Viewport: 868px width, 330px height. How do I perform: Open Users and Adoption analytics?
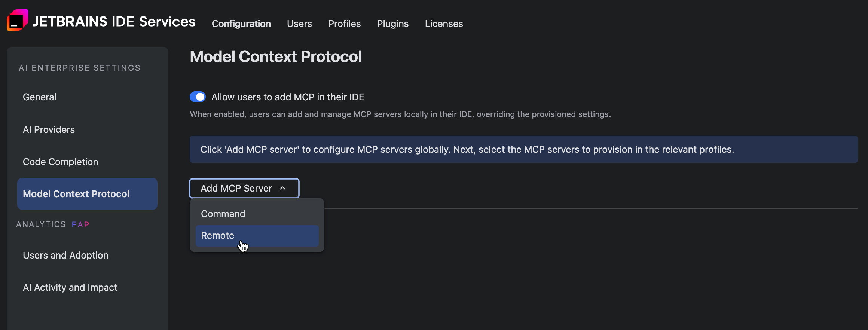[x=87, y=255]
